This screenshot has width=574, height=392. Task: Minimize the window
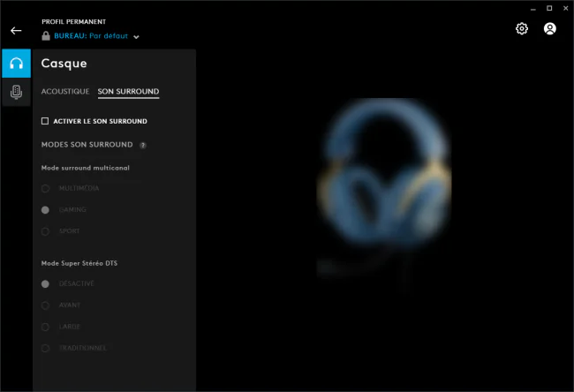pos(533,9)
